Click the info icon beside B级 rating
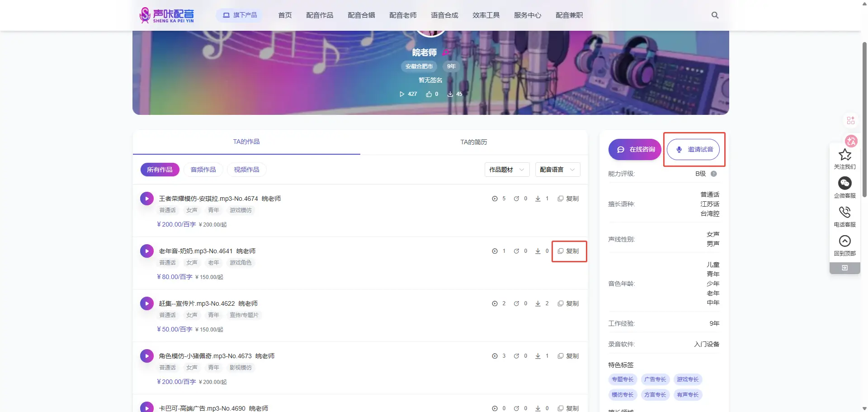 coord(714,174)
